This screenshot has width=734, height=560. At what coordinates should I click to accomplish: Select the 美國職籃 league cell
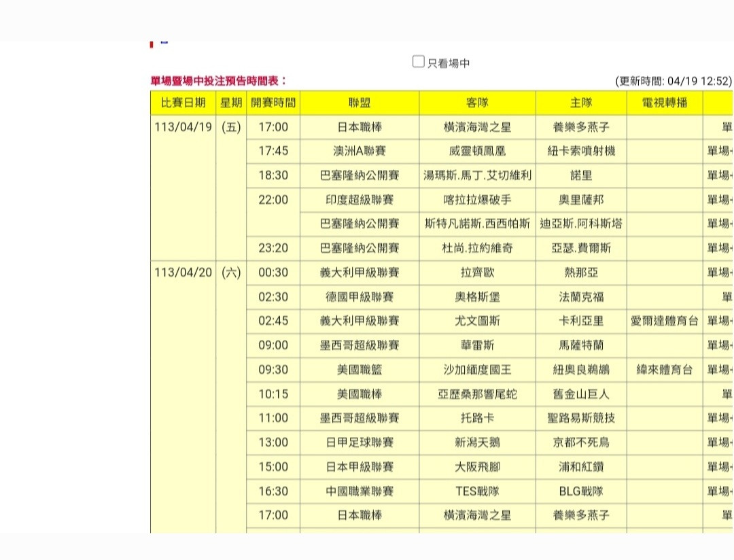360,370
